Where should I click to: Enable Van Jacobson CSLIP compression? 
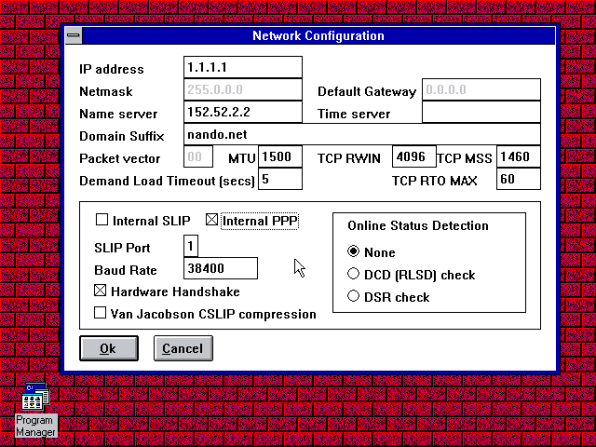(x=100, y=313)
